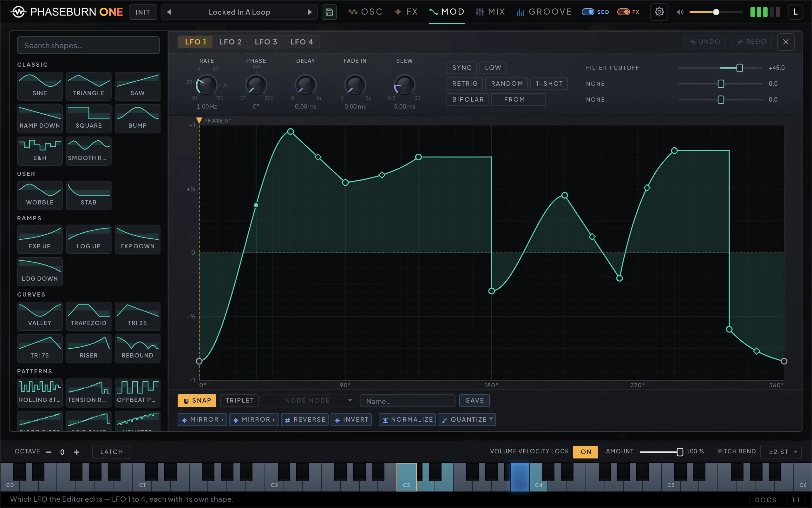
Task: Select the S&H shape thumbnail
Action: (40, 151)
